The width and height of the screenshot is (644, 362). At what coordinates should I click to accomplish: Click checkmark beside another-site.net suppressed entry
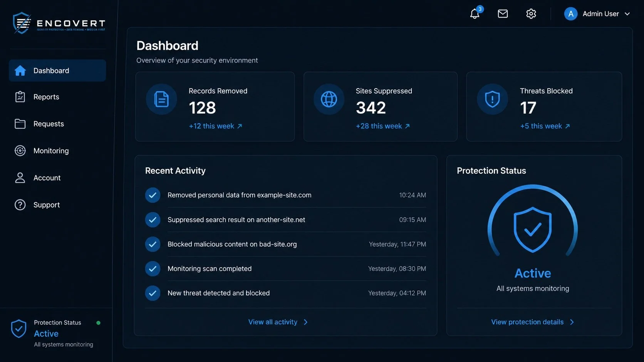(x=153, y=220)
